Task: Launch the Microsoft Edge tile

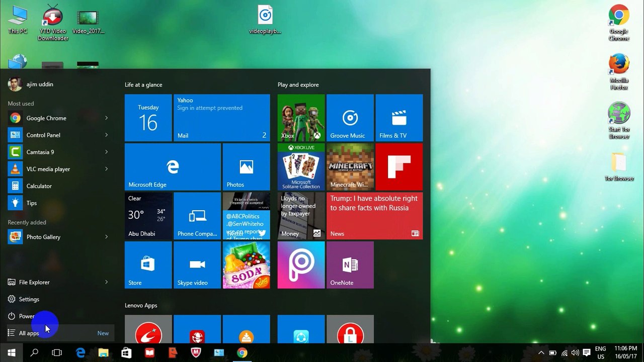Action: (173, 167)
